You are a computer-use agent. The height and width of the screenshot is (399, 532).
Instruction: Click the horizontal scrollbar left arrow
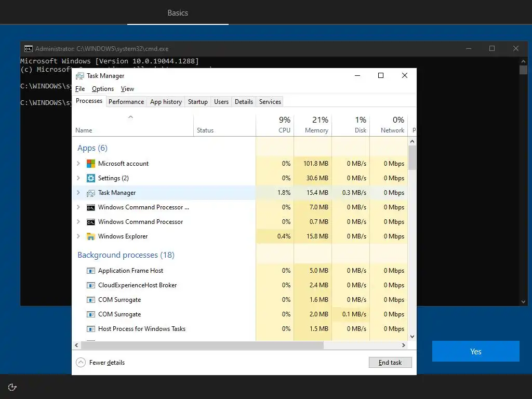pos(77,345)
